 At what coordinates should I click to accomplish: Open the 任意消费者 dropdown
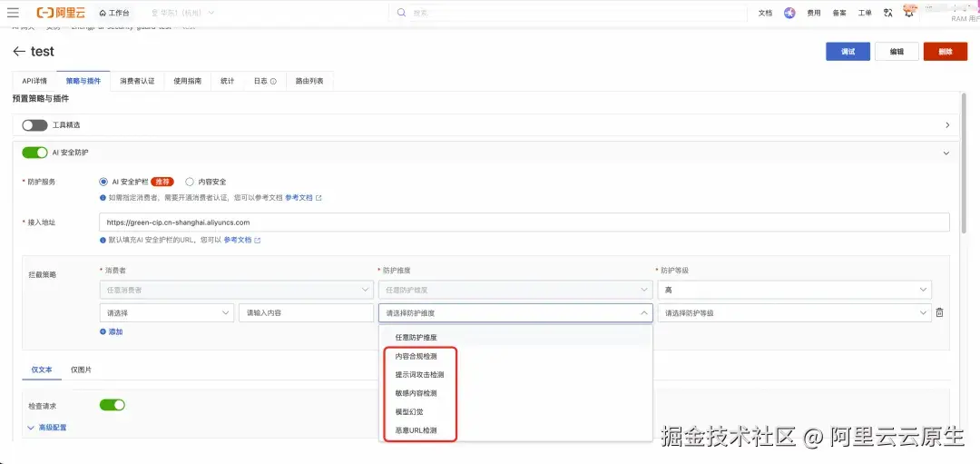pyautogui.click(x=236, y=290)
